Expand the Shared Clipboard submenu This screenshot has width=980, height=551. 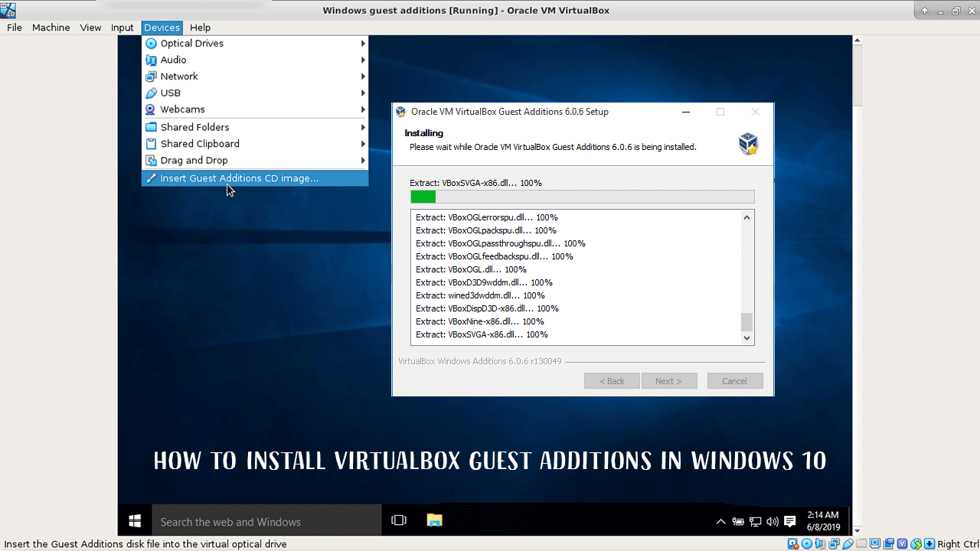[255, 144]
